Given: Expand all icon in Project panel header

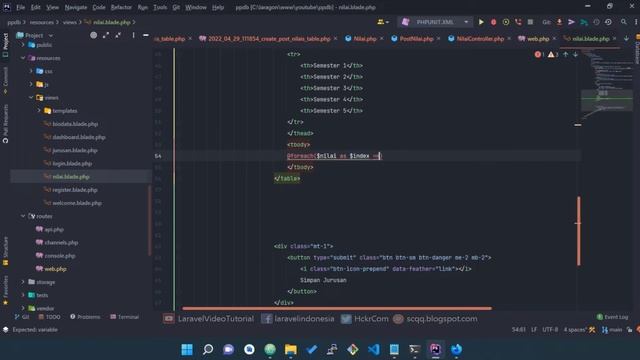Looking at the screenshot, I should tap(106, 36).
